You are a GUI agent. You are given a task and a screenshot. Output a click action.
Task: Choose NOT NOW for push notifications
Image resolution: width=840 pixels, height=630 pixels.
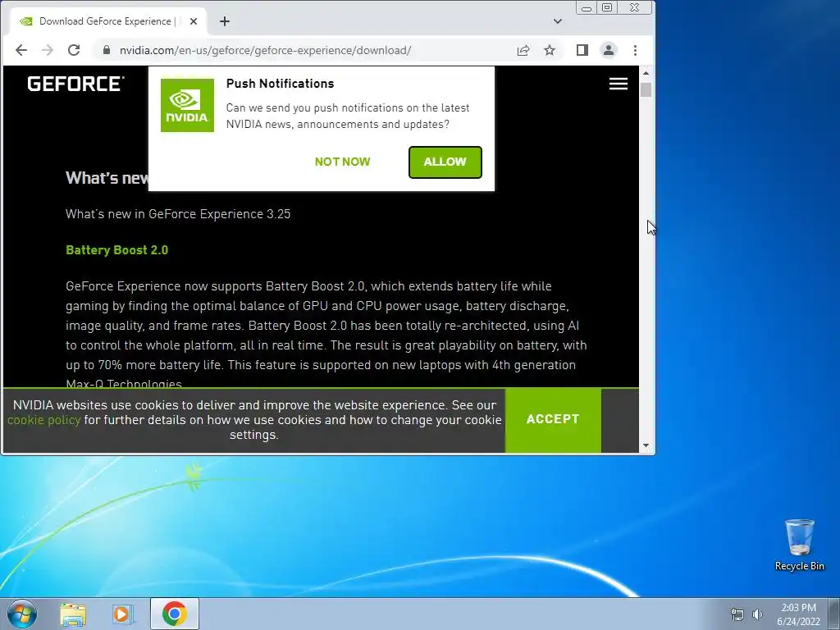pos(342,162)
